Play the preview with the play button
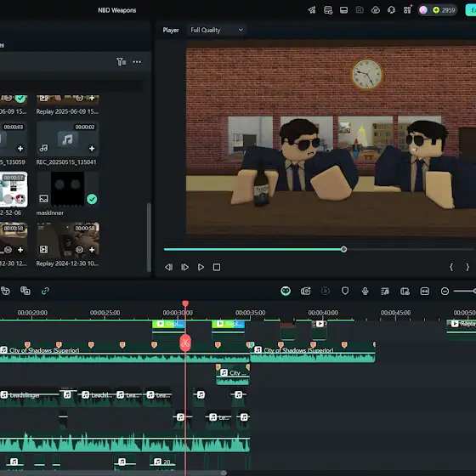The height and width of the screenshot is (476, 476). pos(201,267)
